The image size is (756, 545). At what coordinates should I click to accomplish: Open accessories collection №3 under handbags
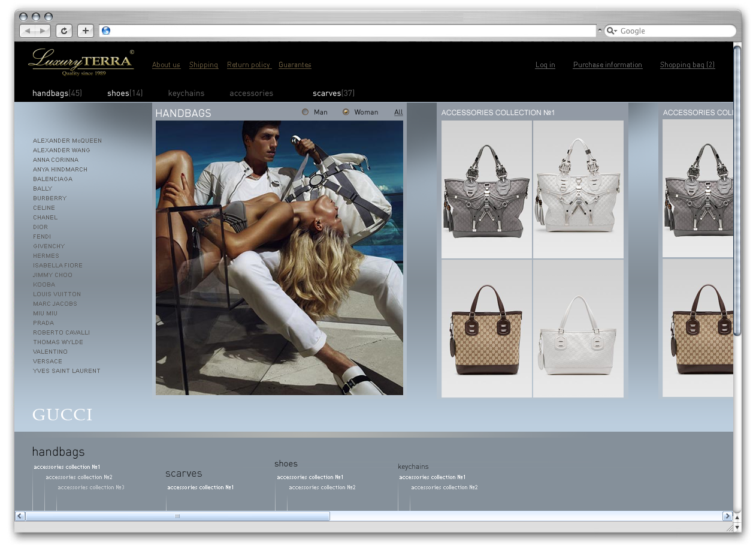[x=91, y=487]
